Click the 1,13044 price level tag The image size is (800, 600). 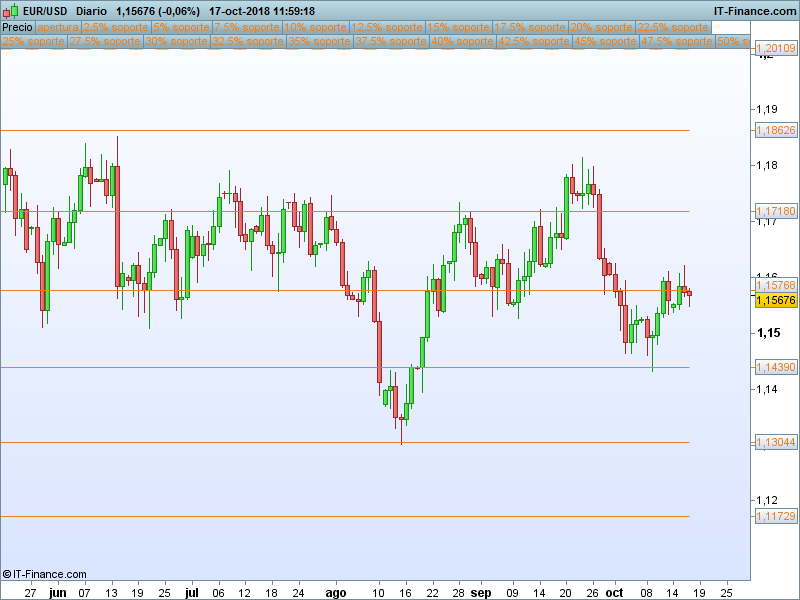776,442
